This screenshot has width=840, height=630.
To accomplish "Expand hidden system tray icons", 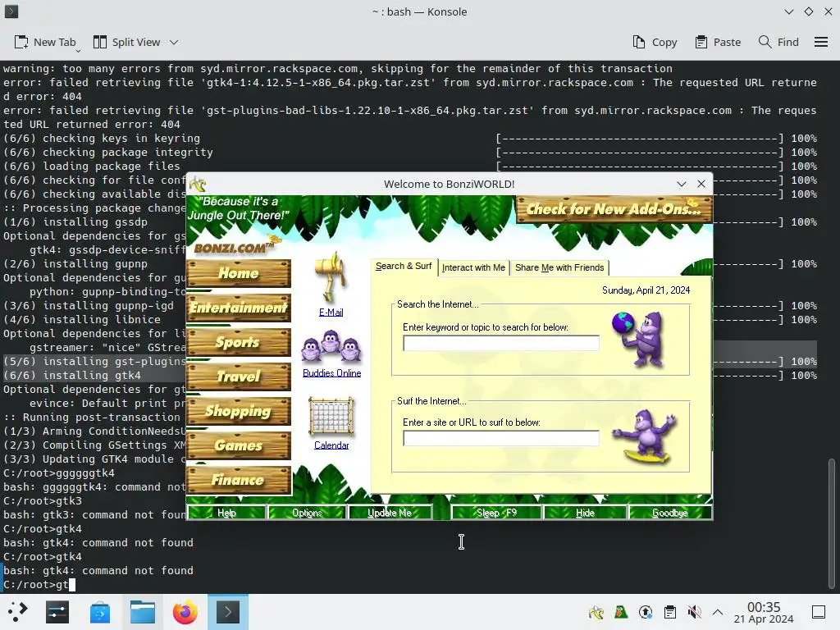I will click(718, 612).
